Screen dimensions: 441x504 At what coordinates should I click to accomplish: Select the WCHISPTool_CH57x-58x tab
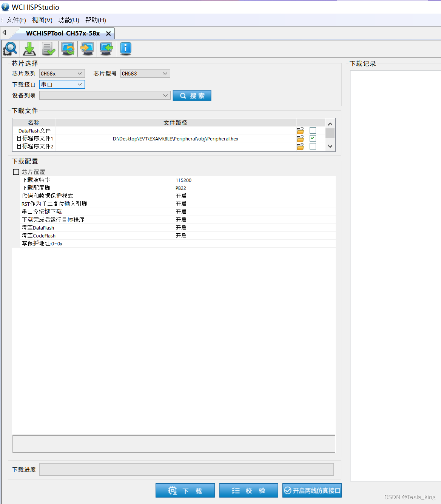63,33
